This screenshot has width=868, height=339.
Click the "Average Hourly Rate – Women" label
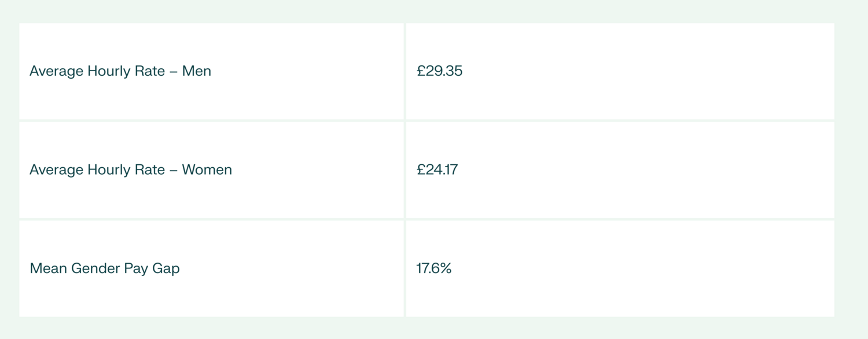pyautogui.click(x=131, y=169)
